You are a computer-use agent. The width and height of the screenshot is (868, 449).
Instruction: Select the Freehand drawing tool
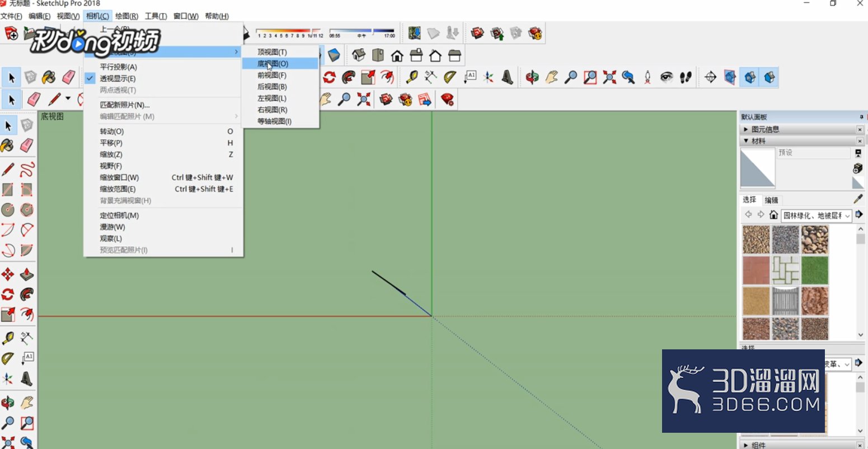pyautogui.click(x=27, y=169)
